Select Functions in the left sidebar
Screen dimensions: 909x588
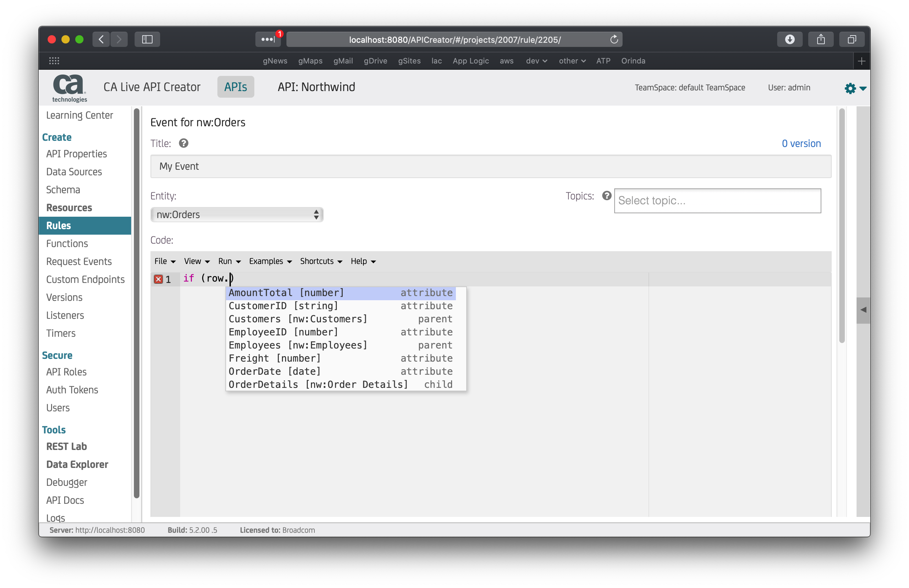(67, 244)
